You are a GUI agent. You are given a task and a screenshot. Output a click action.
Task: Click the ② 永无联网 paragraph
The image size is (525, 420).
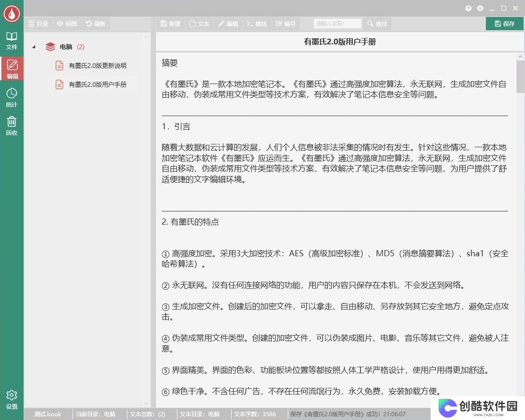[x=313, y=285]
